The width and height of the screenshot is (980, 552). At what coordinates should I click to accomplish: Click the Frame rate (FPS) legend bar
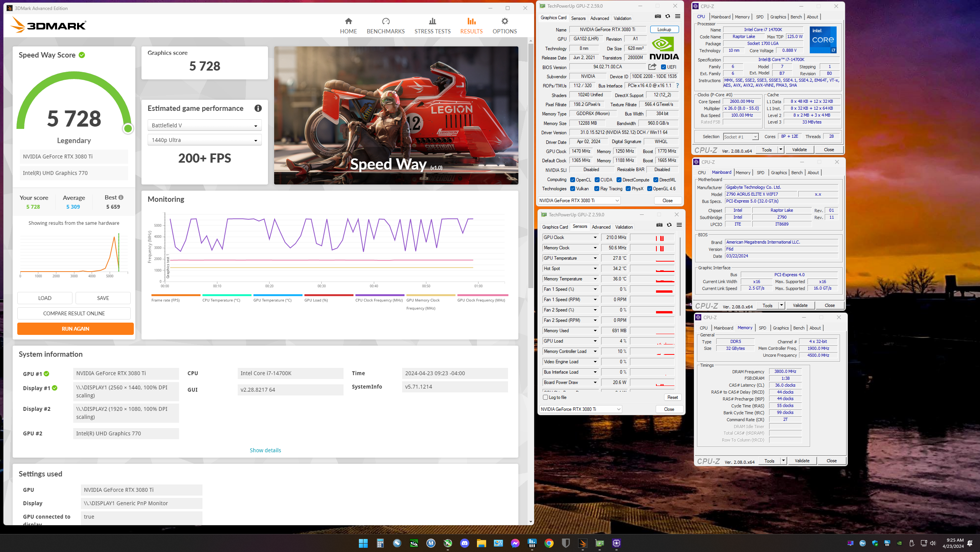tap(176, 295)
